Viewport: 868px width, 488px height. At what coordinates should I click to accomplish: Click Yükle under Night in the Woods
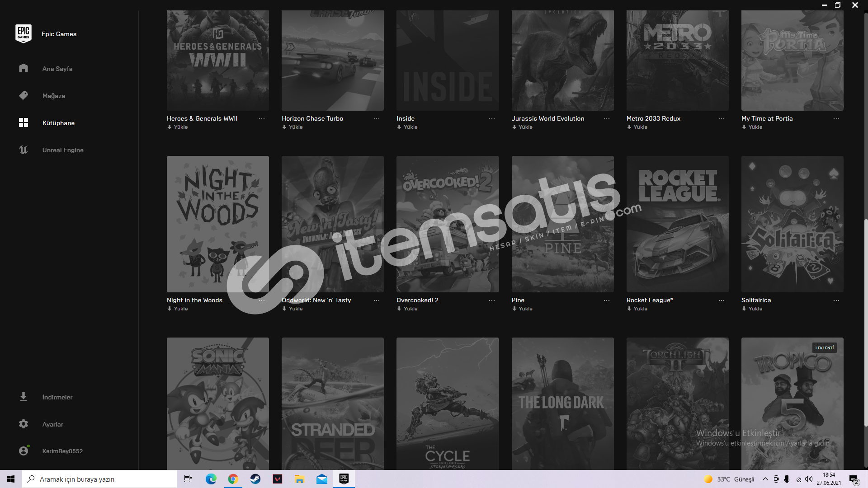(177, 309)
